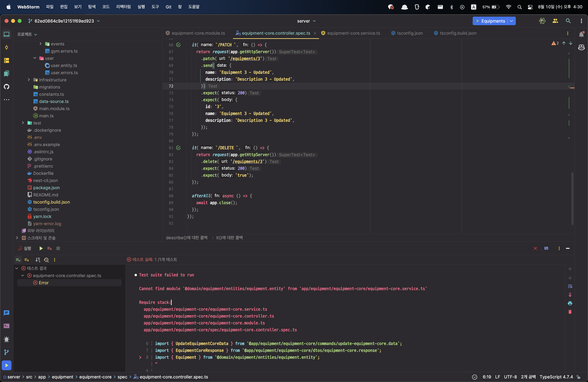Open the 리팩터링 menu in menu bar

click(123, 7)
